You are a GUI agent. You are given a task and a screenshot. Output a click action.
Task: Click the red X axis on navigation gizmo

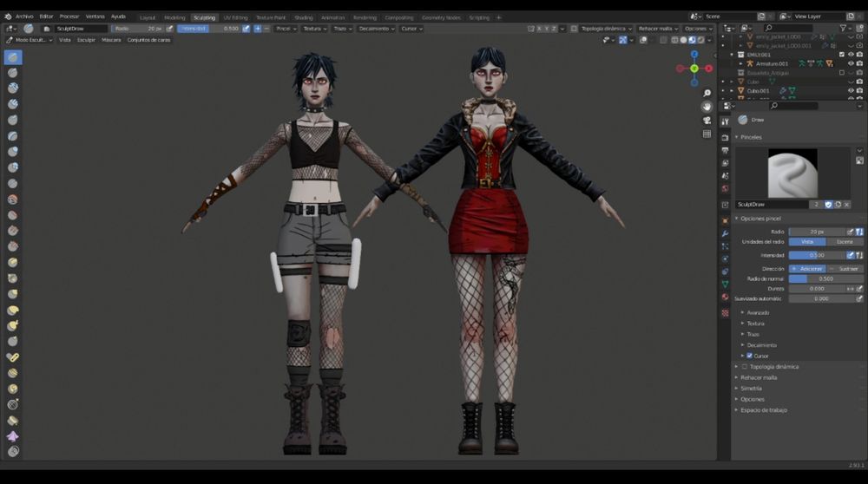[x=708, y=69]
